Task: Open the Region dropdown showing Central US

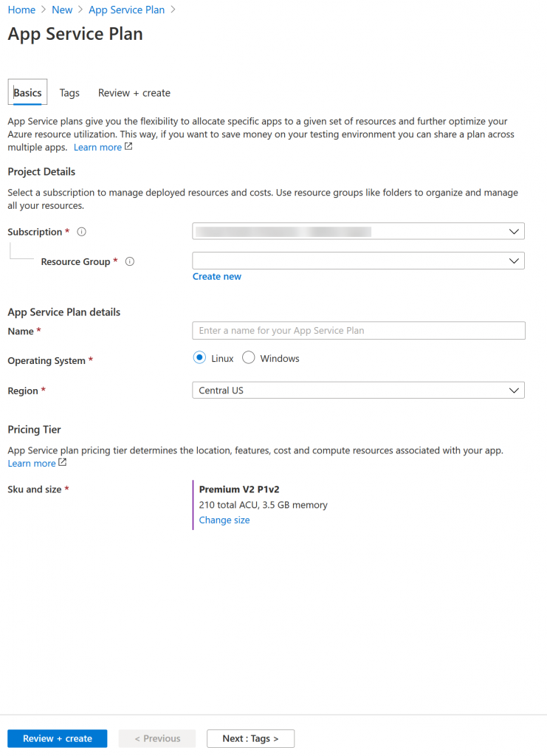Action: 358,390
